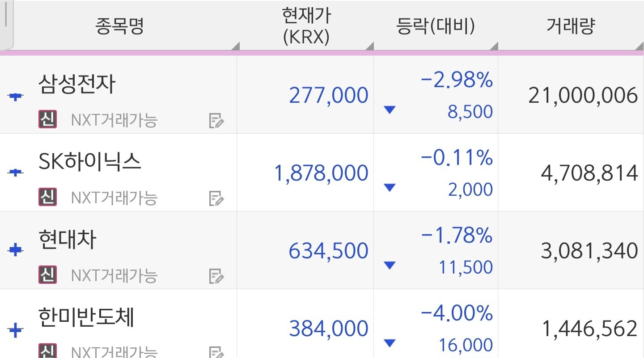Click 현대차 candlestick chart icon
Viewport: 644px width, 358px height.
(x=16, y=250)
